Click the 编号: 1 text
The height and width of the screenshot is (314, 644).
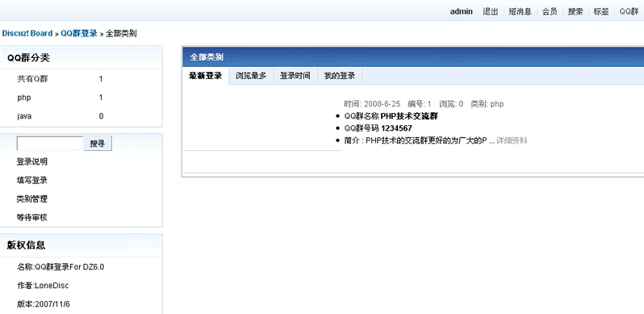[x=420, y=104]
